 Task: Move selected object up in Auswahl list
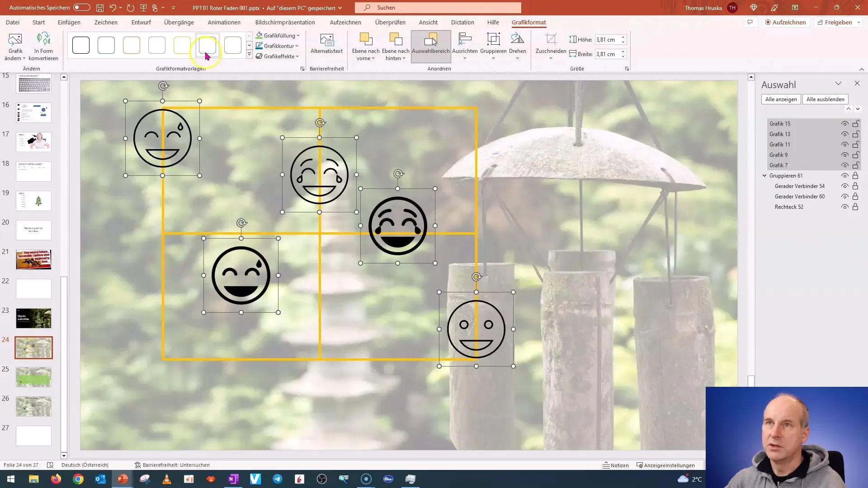coord(849,109)
